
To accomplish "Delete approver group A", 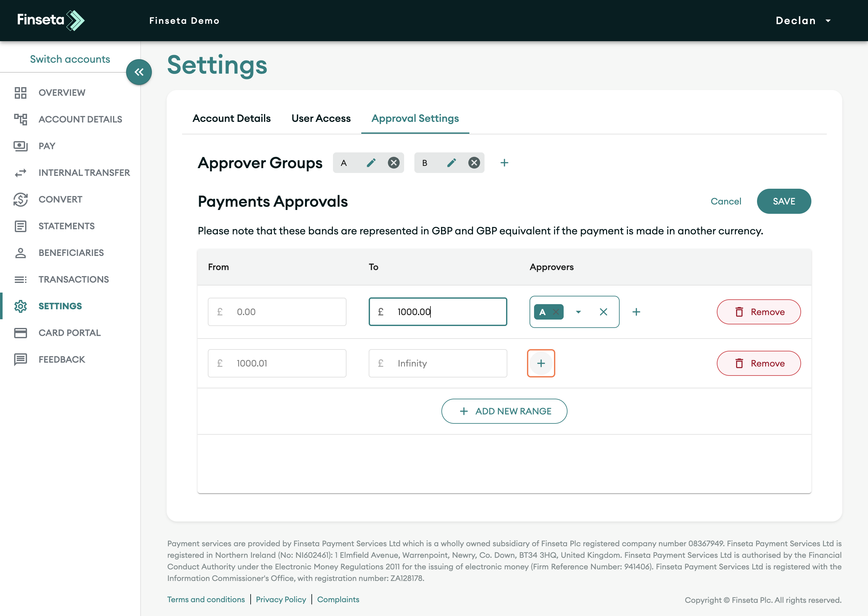I will pyautogui.click(x=393, y=163).
